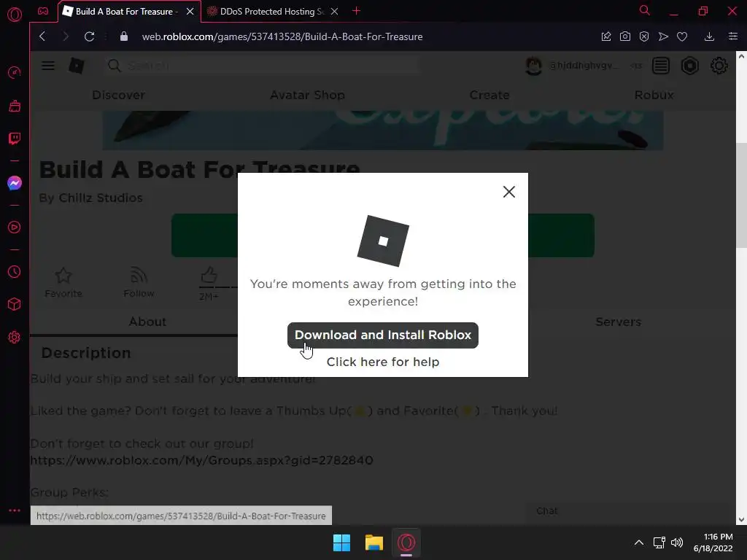Click Download and Install Roblox button
Viewport: 747px width, 560px height.
[382, 335]
